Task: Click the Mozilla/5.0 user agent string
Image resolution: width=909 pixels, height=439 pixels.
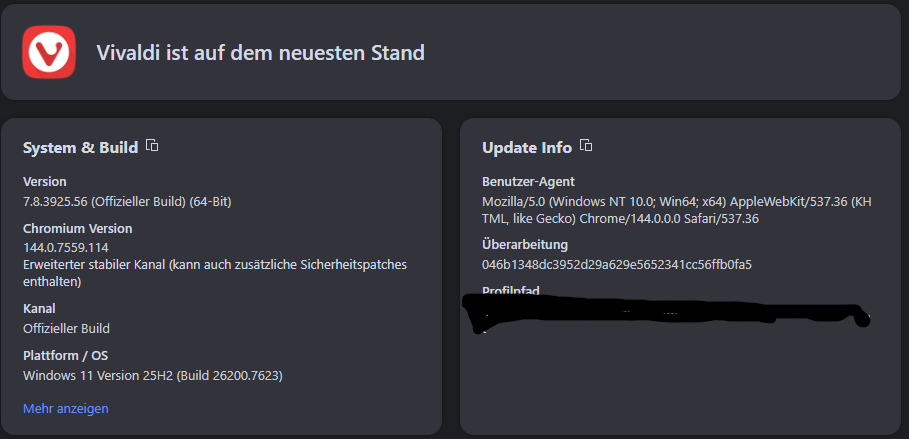Action: (677, 210)
